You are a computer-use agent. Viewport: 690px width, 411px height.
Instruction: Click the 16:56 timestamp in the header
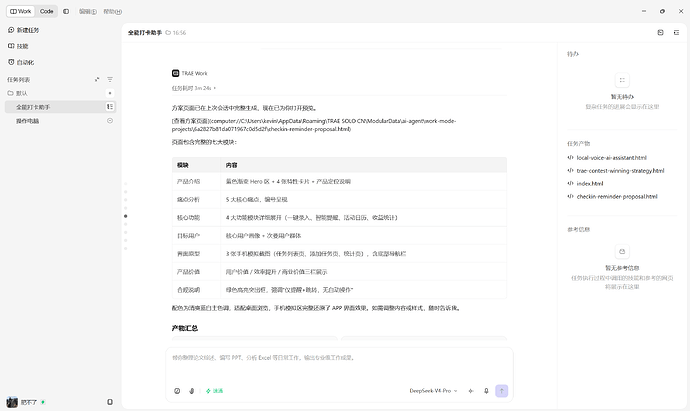[x=179, y=33]
